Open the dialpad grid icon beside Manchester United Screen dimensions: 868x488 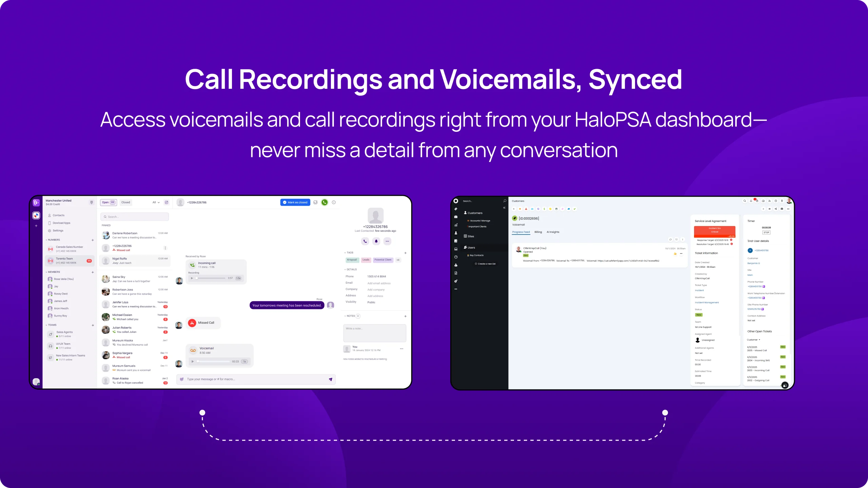click(x=92, y=202)
